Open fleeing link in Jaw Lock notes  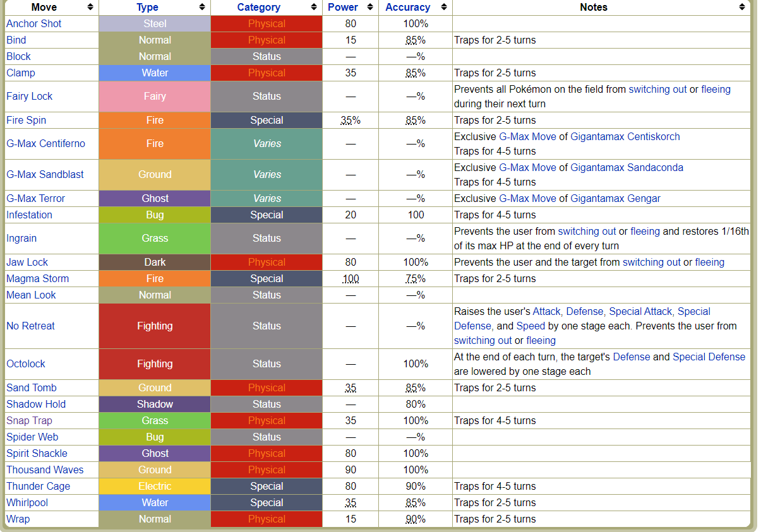coord(710,262)
